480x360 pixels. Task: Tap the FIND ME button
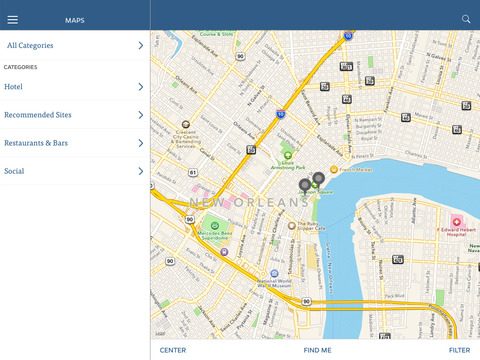tap(317, 350)
